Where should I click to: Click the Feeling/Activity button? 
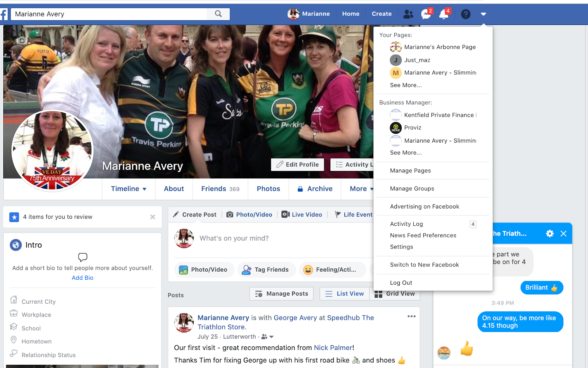point(333,270)
